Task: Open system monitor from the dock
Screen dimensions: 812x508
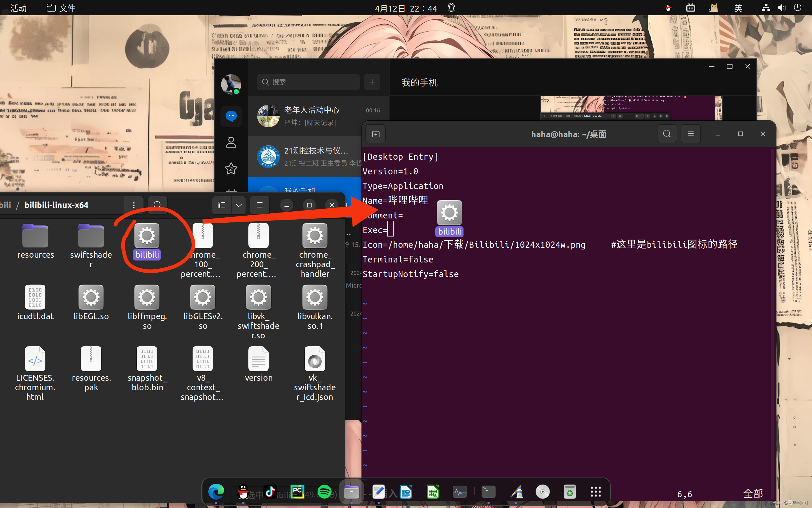Action: click(460, 492)
